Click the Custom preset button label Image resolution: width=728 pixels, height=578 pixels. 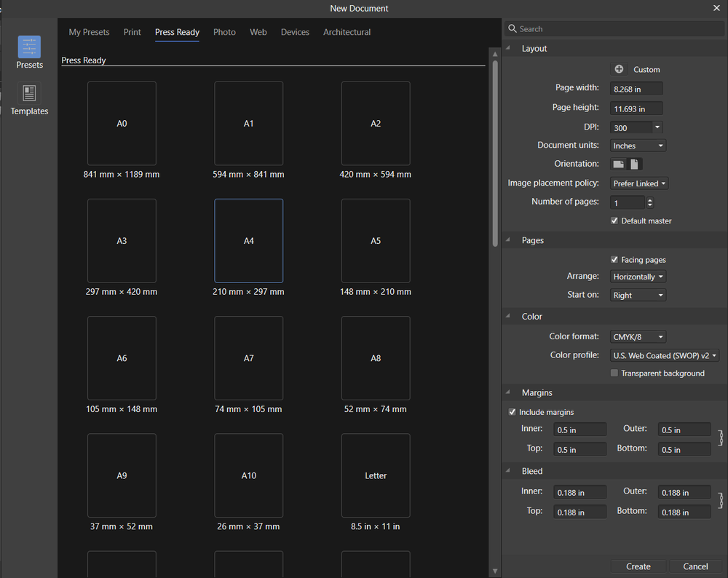[646, 69]
